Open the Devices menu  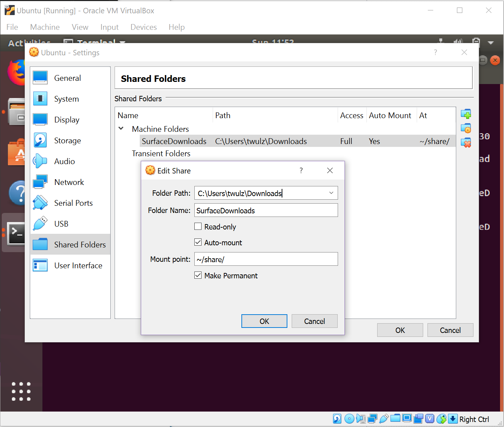pyautogui.click(x=144, y=27)
